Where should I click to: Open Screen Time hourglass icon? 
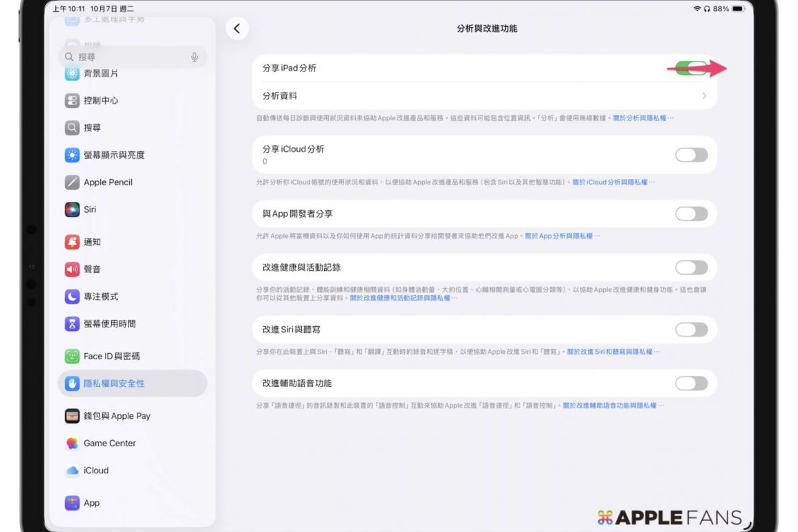coord(73,323)
